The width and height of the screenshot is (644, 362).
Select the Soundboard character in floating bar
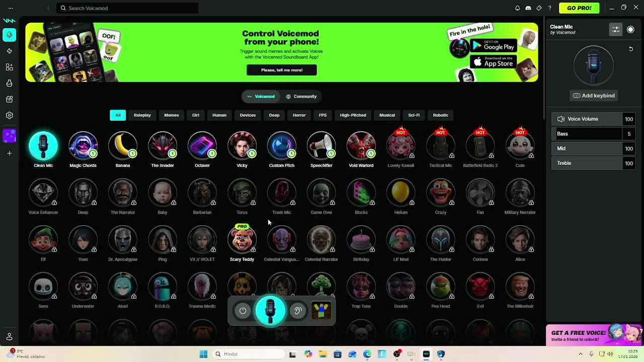pos(321,311)
